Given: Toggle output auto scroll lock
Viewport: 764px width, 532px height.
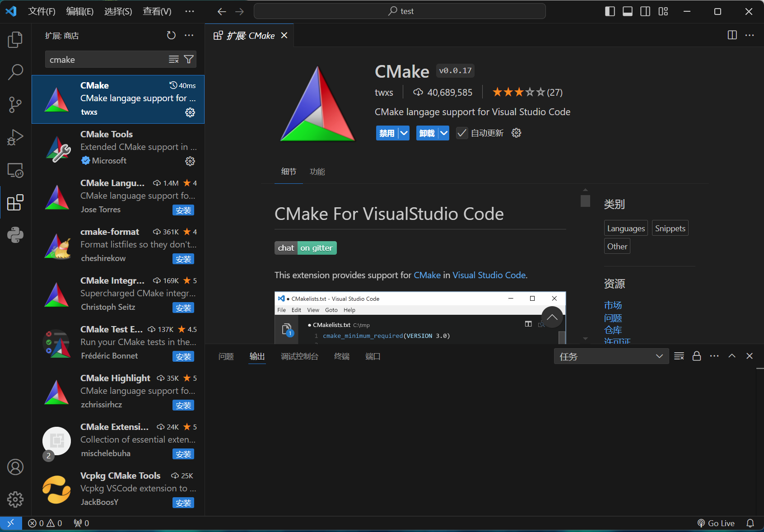Looking at the screenshot, I should [697, 356].
